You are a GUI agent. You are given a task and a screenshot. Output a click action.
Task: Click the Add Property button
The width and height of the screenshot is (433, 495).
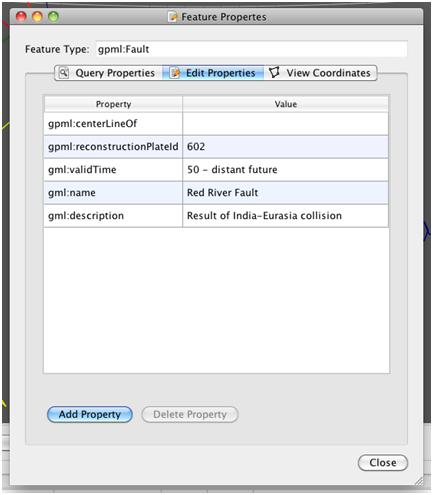pos(90,414)
